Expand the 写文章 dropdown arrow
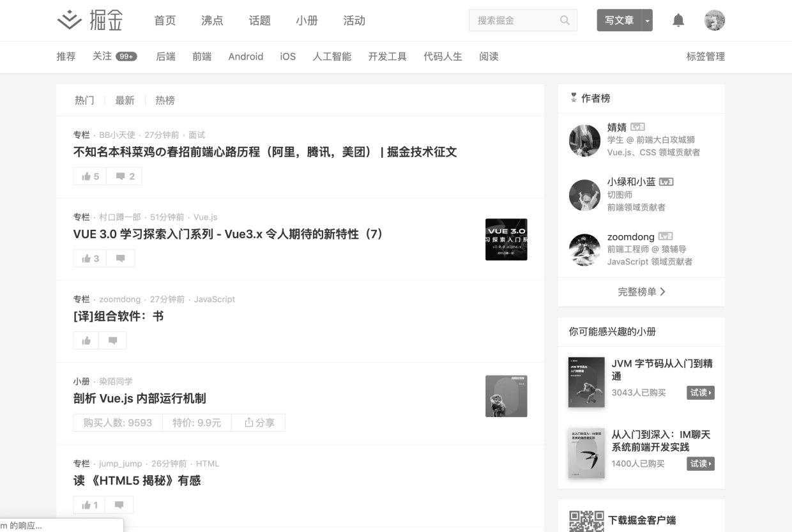 pyautogui.click(x=647, y=20)
